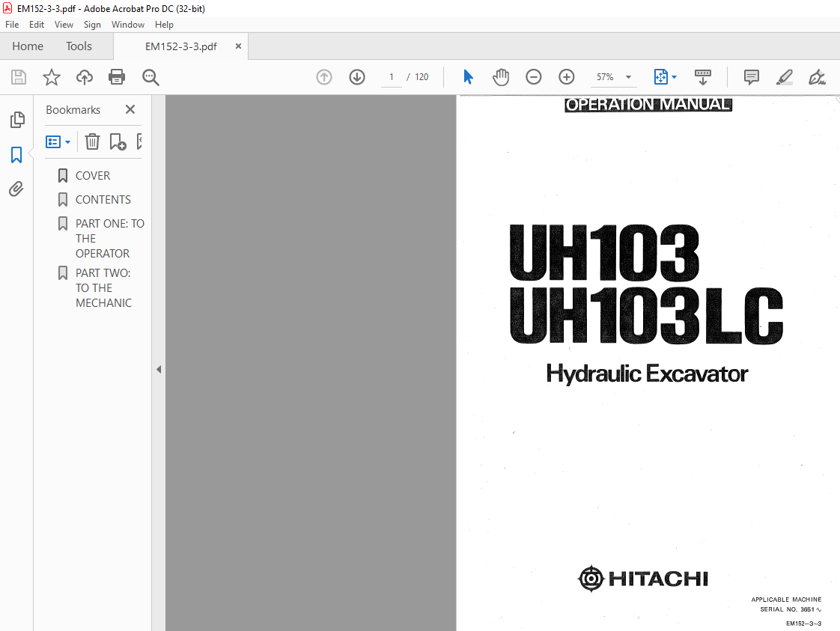This screenshot has height=631, width=840.
Task: Switch to the Tools tab
Action: tap(79, 46)
